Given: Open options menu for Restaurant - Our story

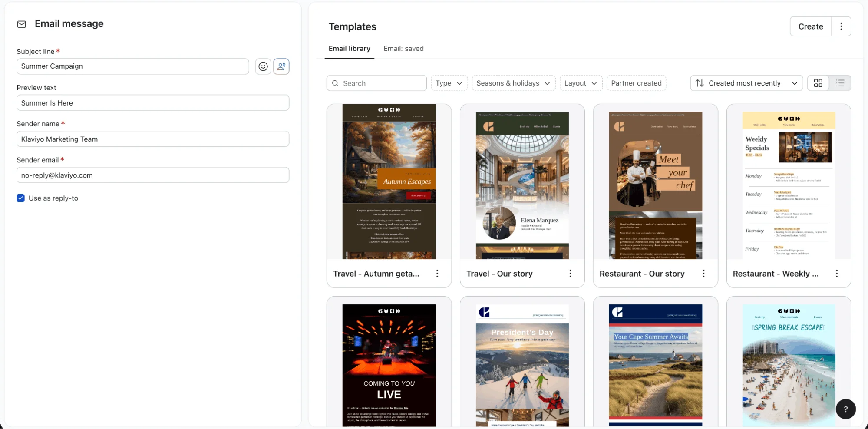Looking at the screenshot, I should (703, 274).
